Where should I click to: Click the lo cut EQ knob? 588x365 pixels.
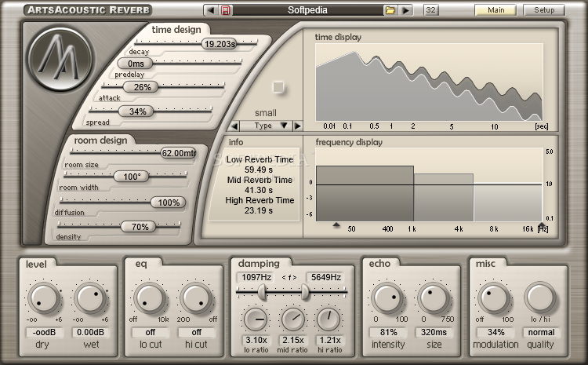[x=150, y=298]
